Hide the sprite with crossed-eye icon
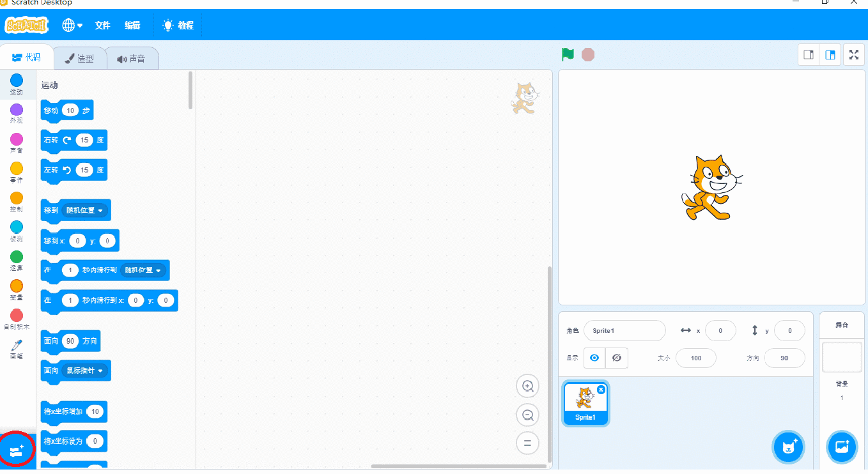This screenshot has width=868, height=474. coord(617,358)
